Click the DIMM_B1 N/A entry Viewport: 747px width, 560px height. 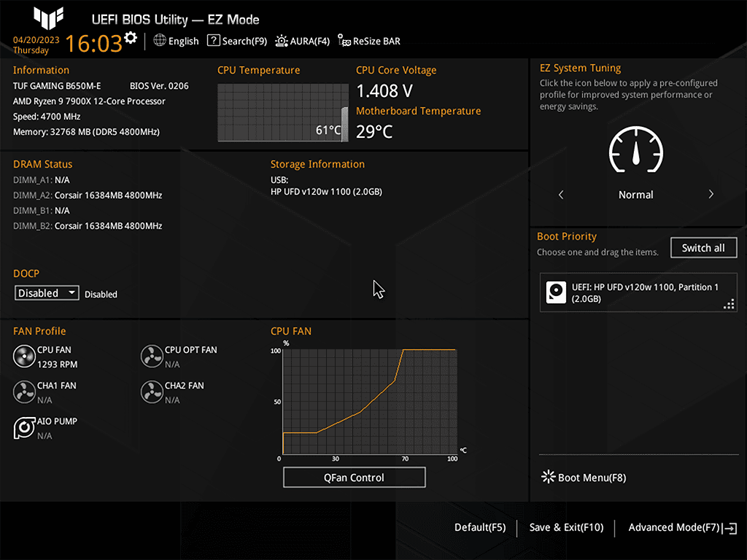tap(42, 211)
